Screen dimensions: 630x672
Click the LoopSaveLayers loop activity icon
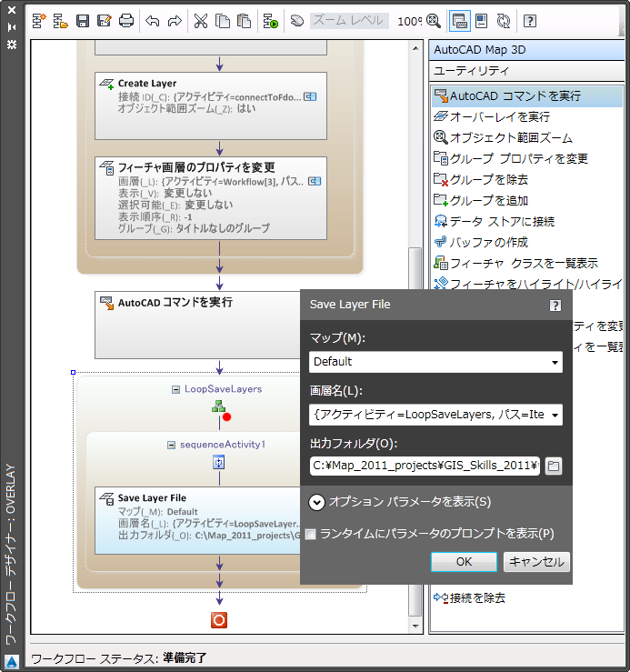click(x=218, y=406)
